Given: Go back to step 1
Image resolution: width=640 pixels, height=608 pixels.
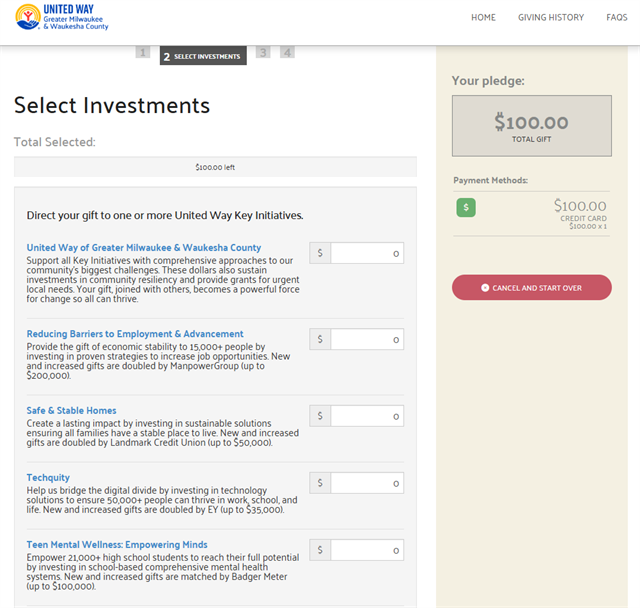Looking at the screenshot, I should click(x=142, y=52).
